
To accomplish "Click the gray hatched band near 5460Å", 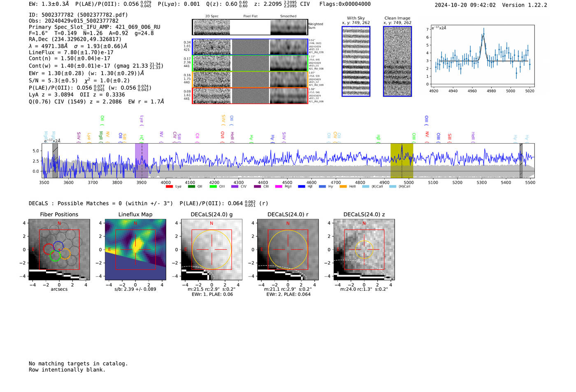I will coord(521,160).
